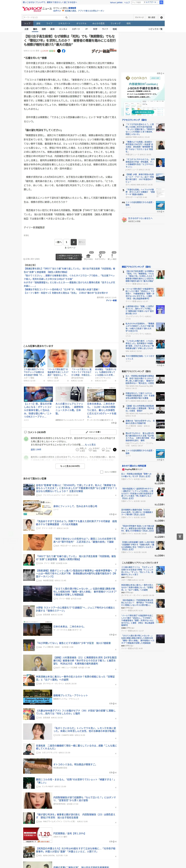Click the ログイン link
This screenshot has width=186, height=868.
[57, 11]
